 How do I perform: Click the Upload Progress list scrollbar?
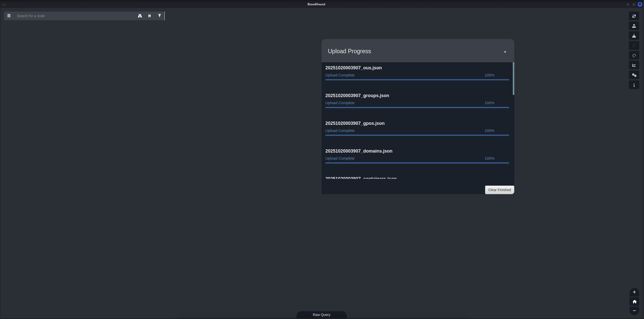pyautogui.click(x=513, y=79)
